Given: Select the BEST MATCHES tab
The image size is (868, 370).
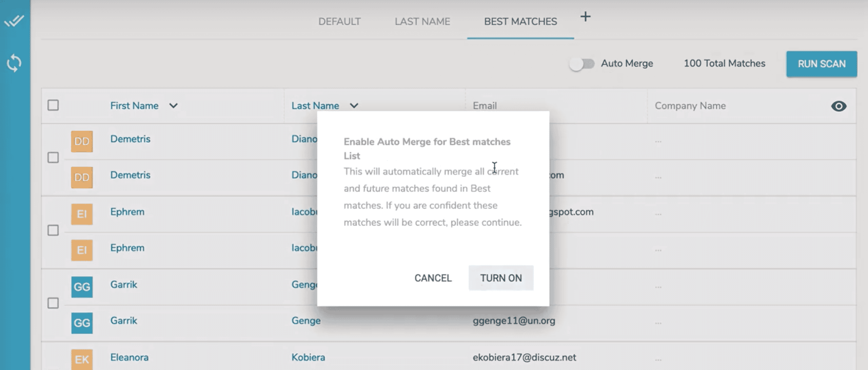Looking at the screenshot, I should (x=520, y=22).
